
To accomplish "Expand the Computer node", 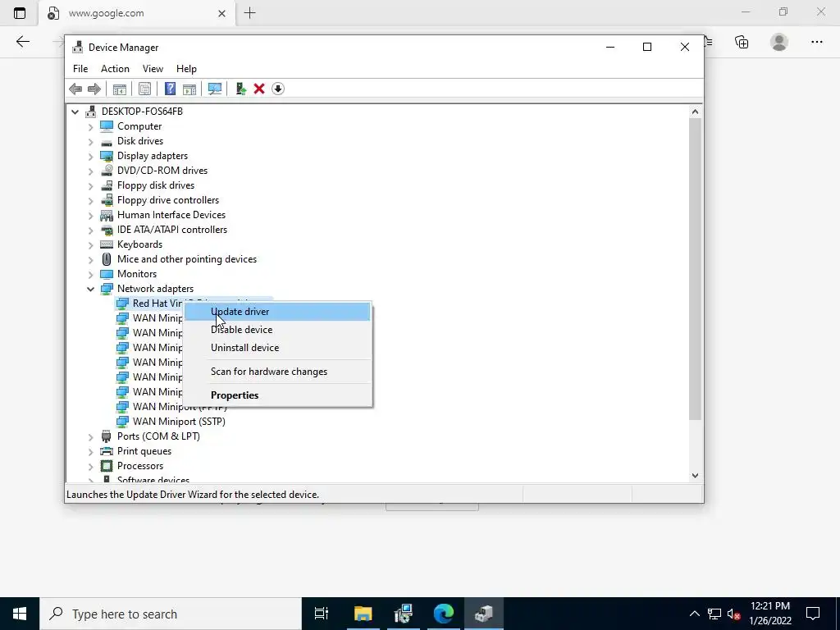I will (x=90, y=127).
